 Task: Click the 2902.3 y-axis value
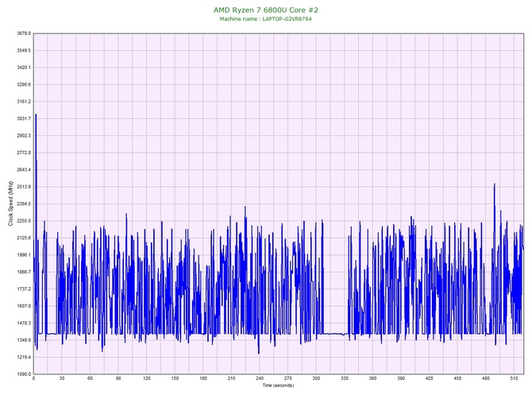pyautogui.click(x=24, y=135)
